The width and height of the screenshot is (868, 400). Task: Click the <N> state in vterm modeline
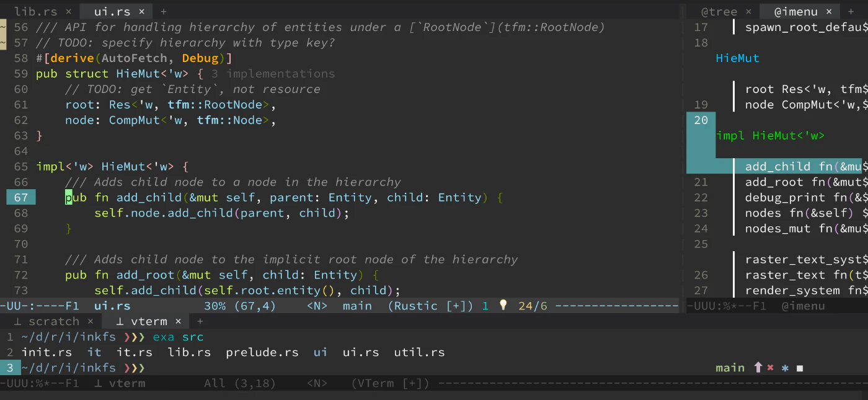point(317,383)
